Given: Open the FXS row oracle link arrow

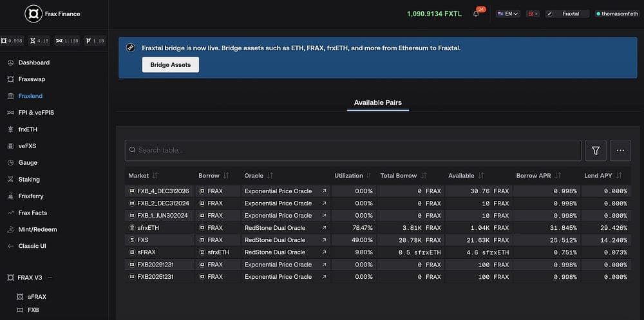Looking at the screenshot, I should pyautogui.click(x=324, y=240).
